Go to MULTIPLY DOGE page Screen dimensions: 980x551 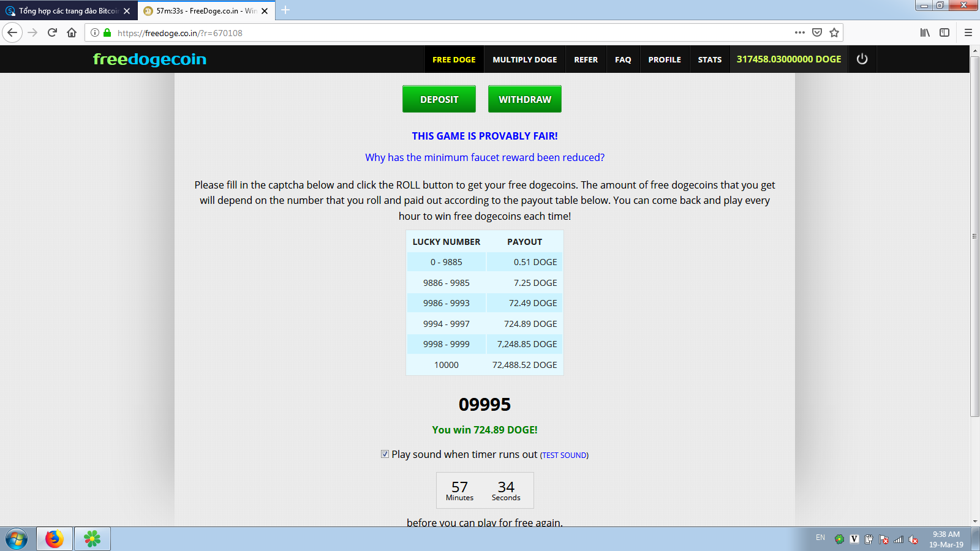click(x=525, y=59)
